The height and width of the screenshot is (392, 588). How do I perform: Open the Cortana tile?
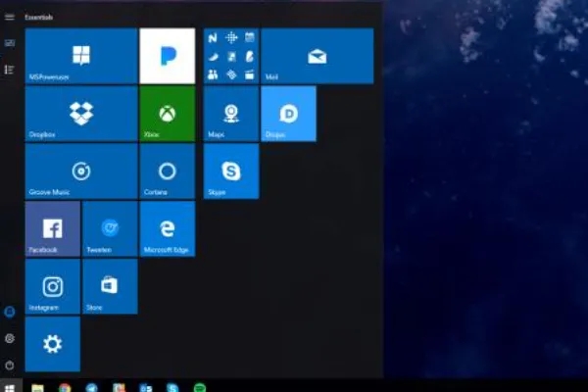pyautogui.click(x=168, y=171)
